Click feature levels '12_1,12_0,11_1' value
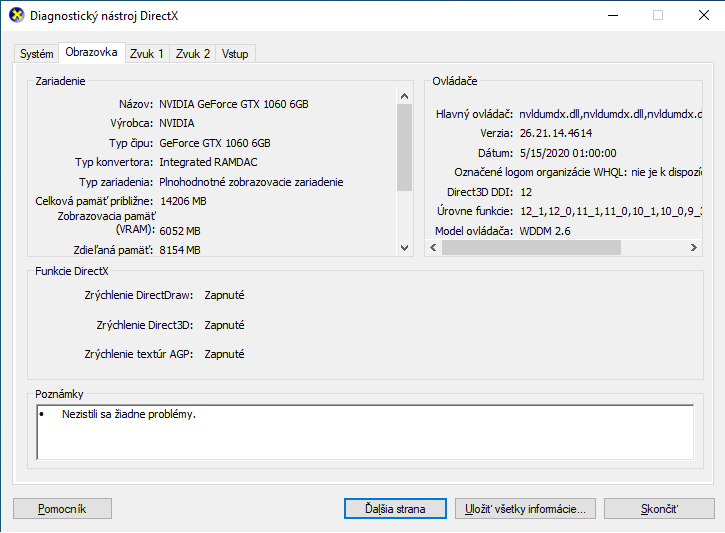Image resolution: width=725 pixels, height=533 pixels. [610, 211]
